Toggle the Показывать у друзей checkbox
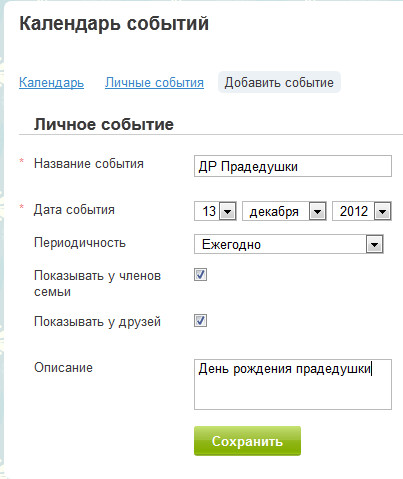Viewport: 403px width, 479px height. click(200, 321)
